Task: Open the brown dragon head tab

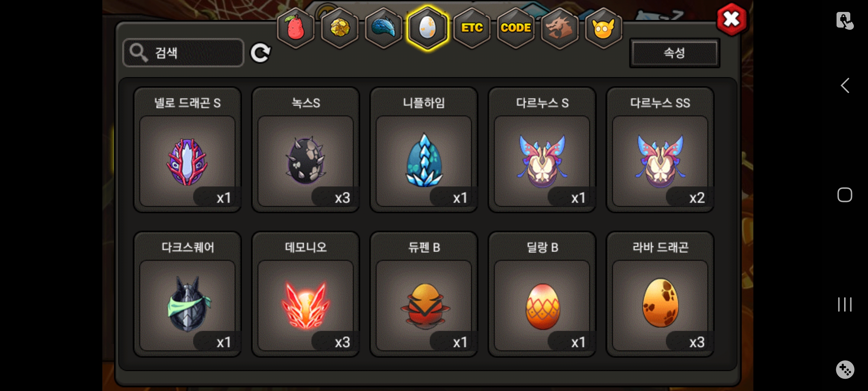Action: [559, 28]
